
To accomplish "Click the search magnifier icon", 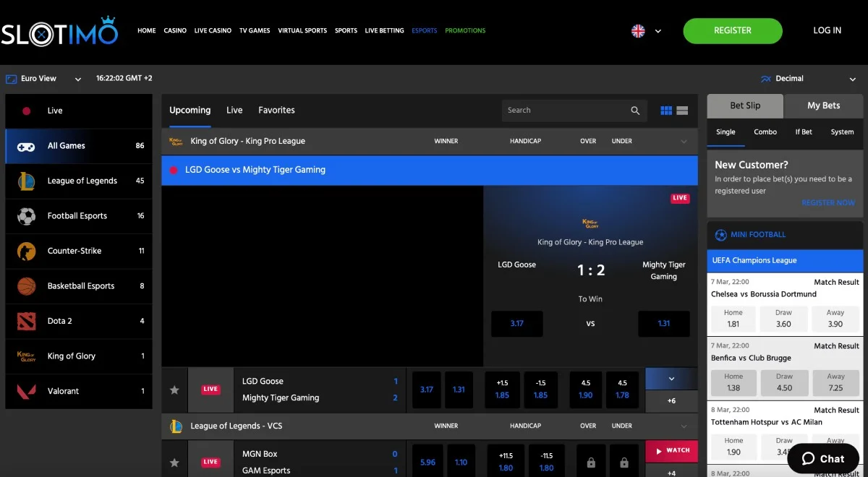I will 635,111.
